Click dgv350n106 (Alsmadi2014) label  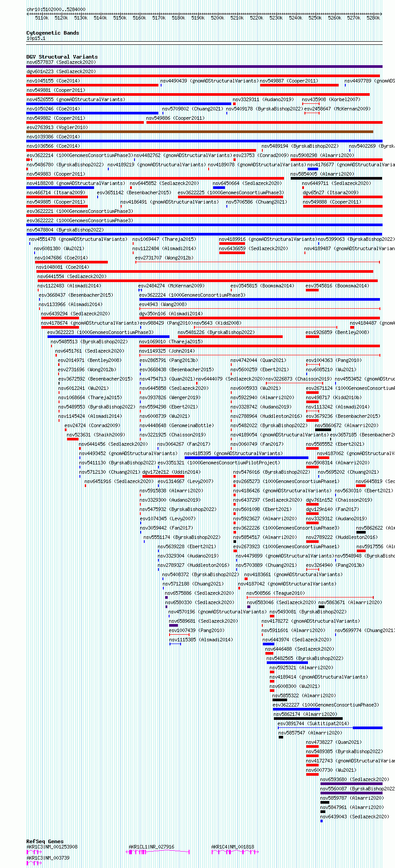171,314
